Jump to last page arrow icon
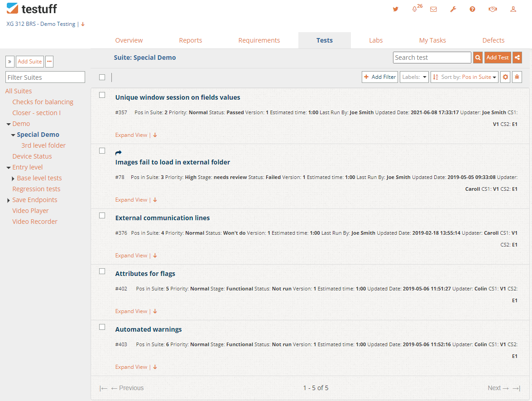 pos(517,388)
